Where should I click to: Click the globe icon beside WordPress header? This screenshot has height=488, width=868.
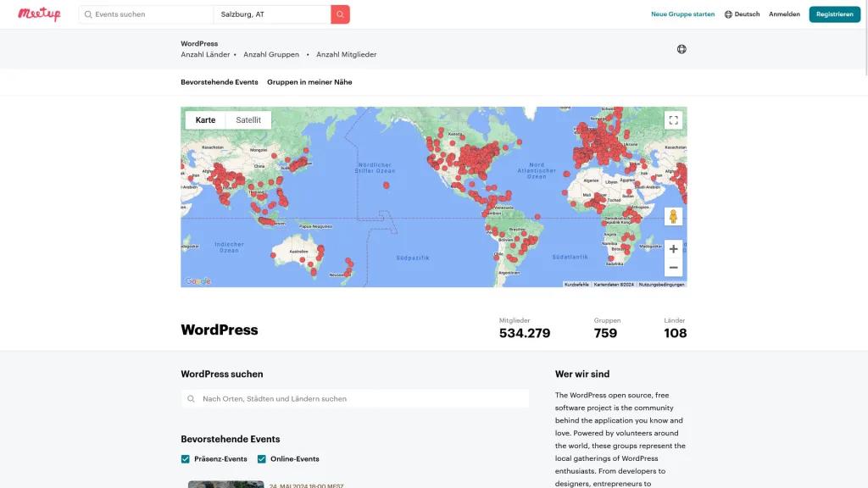point(682,49)
